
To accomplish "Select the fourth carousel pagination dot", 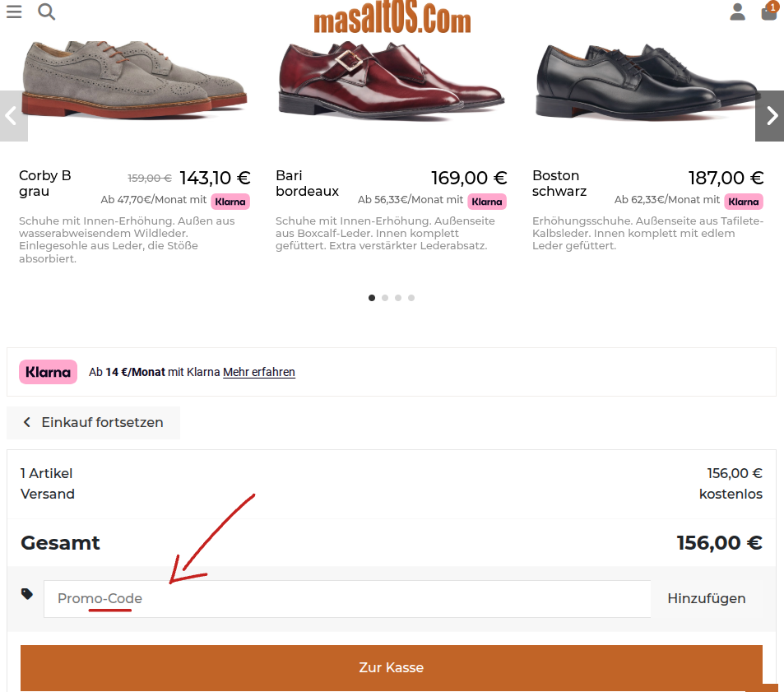I will [411, 298].
